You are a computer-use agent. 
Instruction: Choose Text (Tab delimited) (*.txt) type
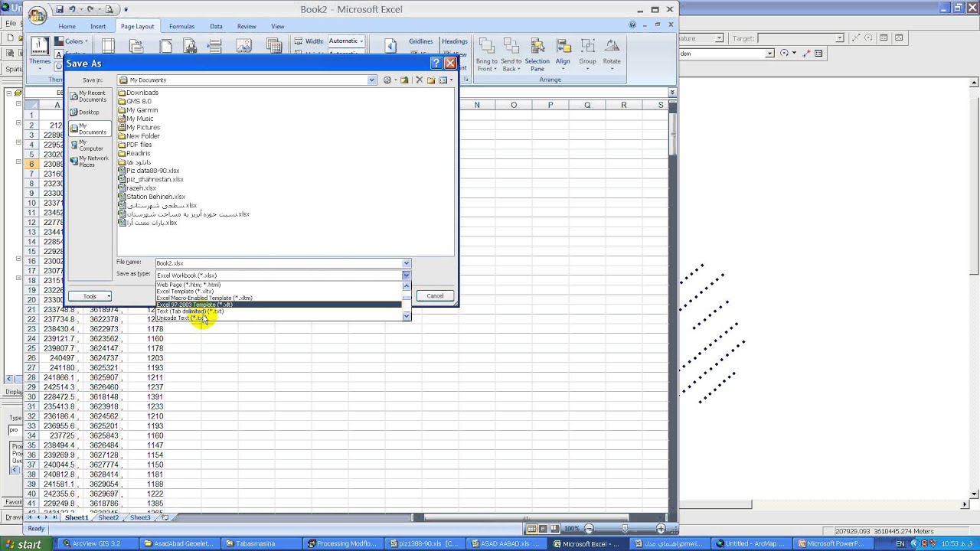coord(279,311)
